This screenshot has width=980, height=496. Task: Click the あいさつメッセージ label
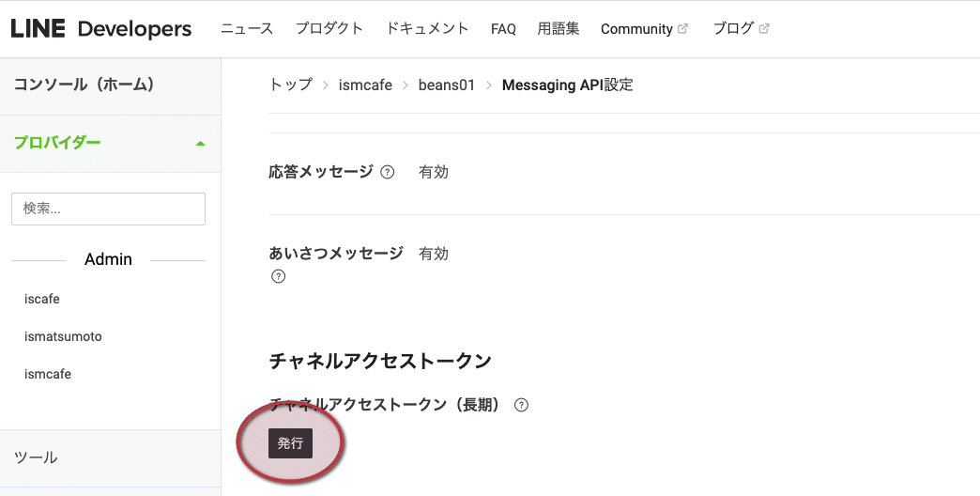[x=336, y=254]
